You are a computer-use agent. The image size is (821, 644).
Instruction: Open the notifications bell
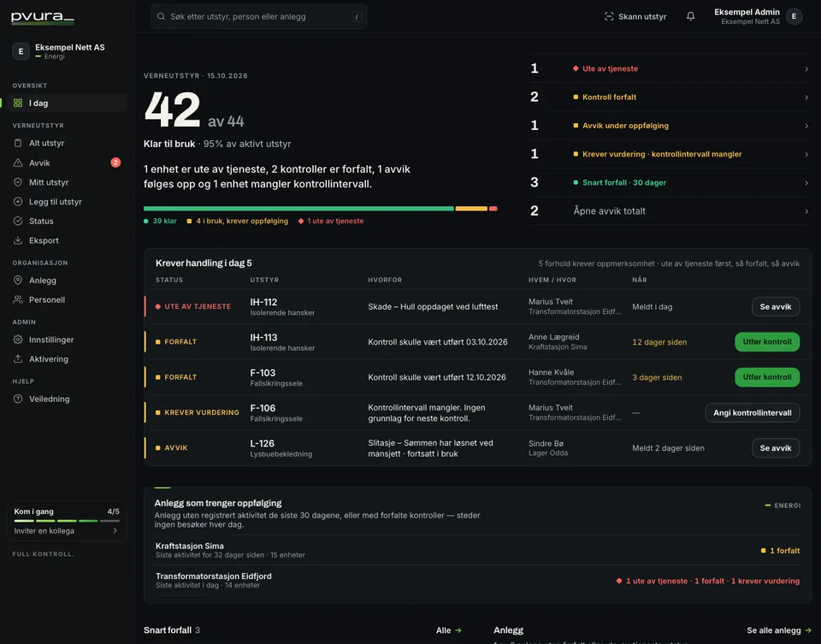[x=691, y=16]
